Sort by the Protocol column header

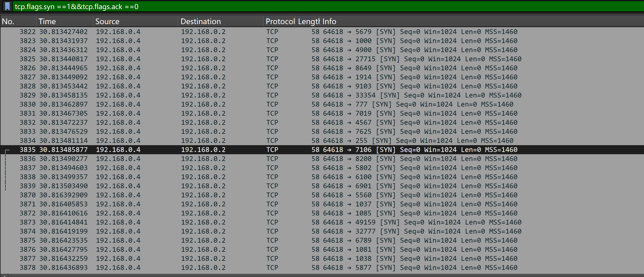(x=280, y=22)
